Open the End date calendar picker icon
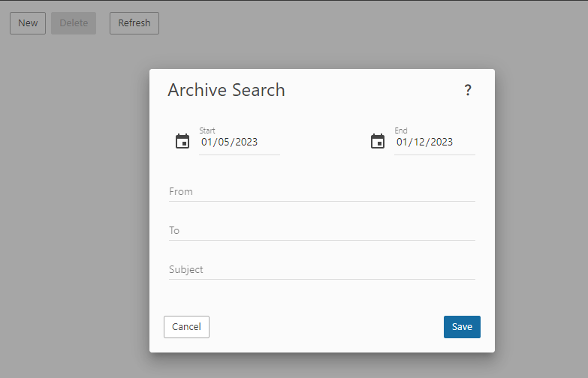 [378, 141]
